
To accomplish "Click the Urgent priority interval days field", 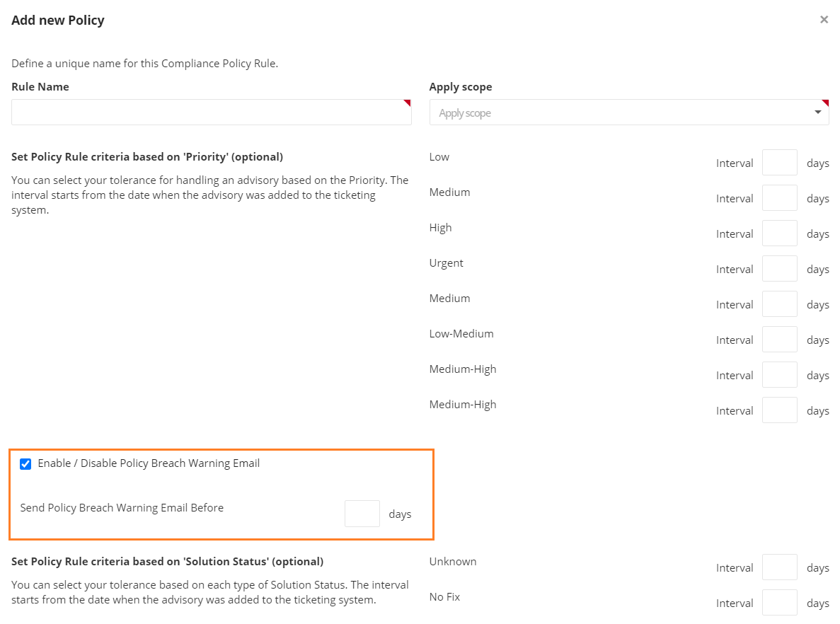I will click(x=779, y=268).
